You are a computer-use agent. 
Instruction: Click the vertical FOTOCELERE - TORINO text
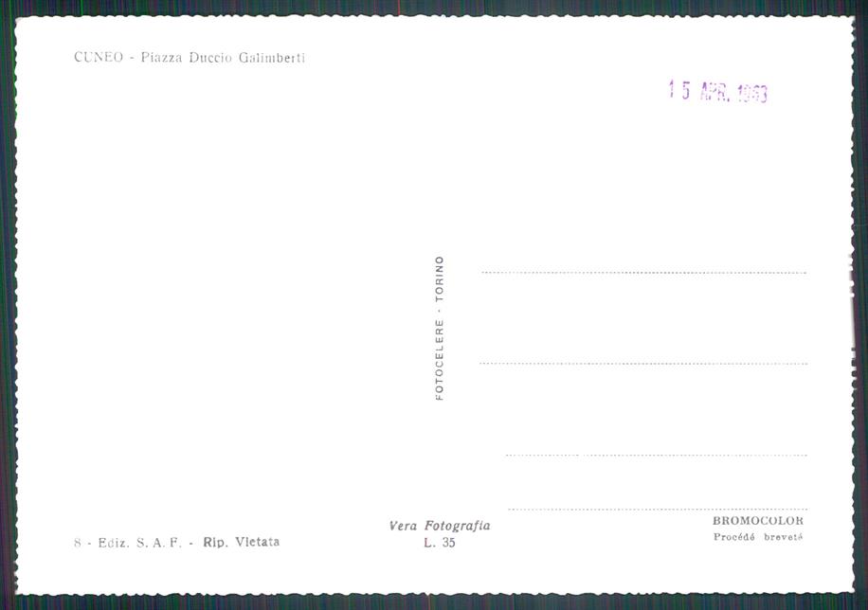[440, 328]
